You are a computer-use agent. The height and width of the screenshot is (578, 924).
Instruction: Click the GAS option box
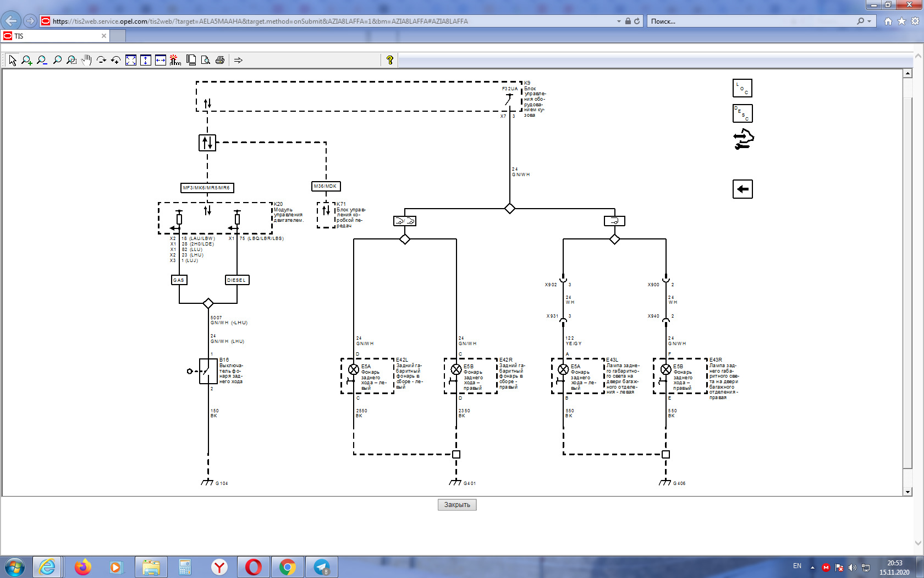click(179, 280)
